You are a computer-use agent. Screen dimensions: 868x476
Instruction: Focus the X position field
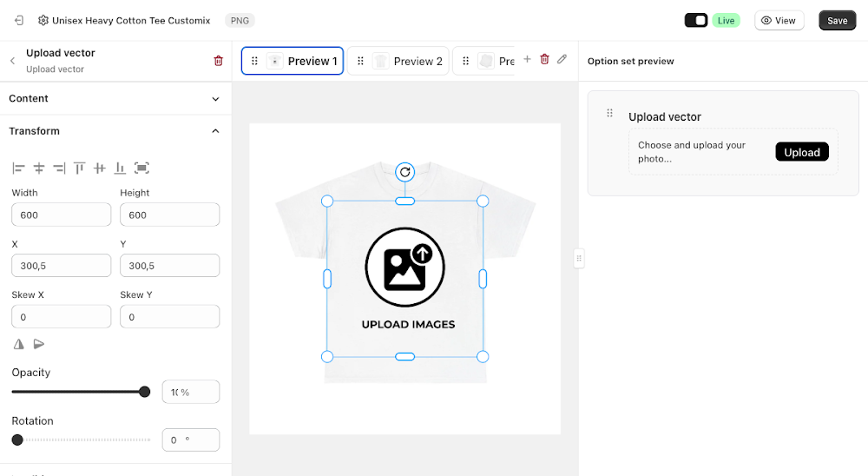pos(62,266)
